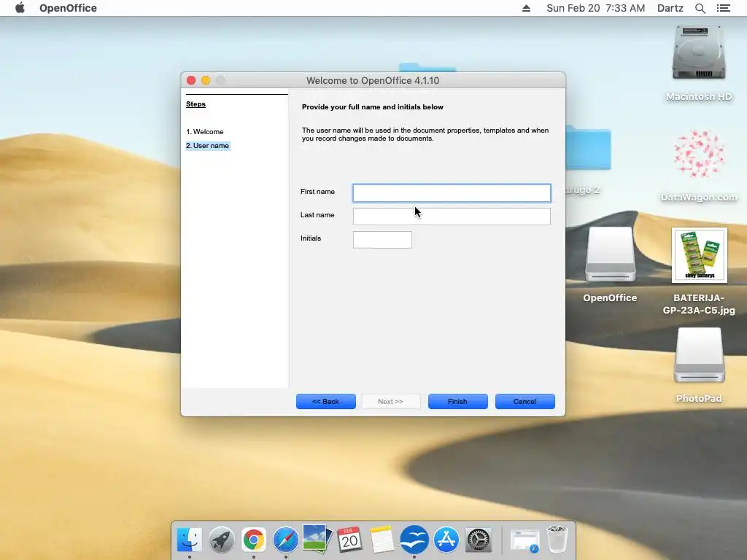Open the OpenOffice application menu
Screen dimensions: 747x560
68,8
